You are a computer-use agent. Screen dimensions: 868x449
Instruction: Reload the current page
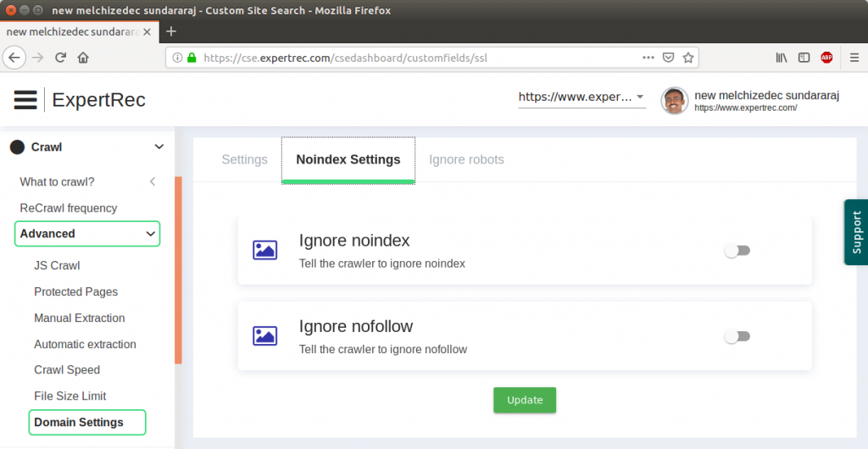coord(60,58)
